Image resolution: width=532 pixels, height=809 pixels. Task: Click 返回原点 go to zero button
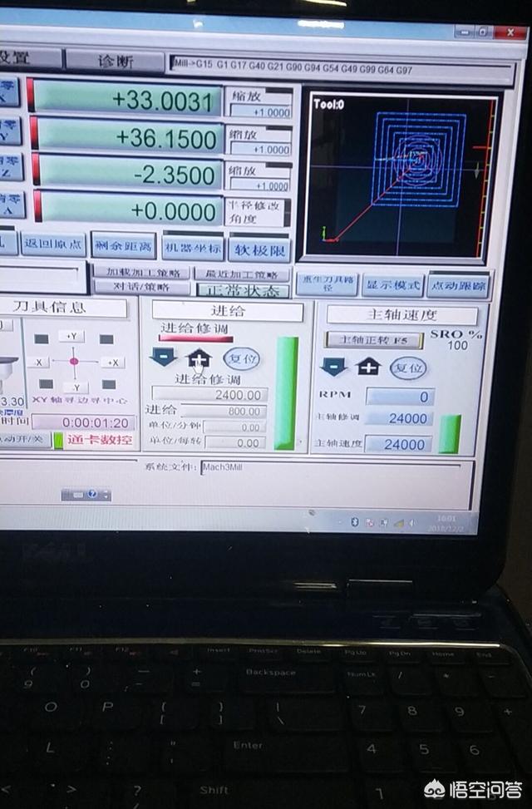click(x=52, y=246)
